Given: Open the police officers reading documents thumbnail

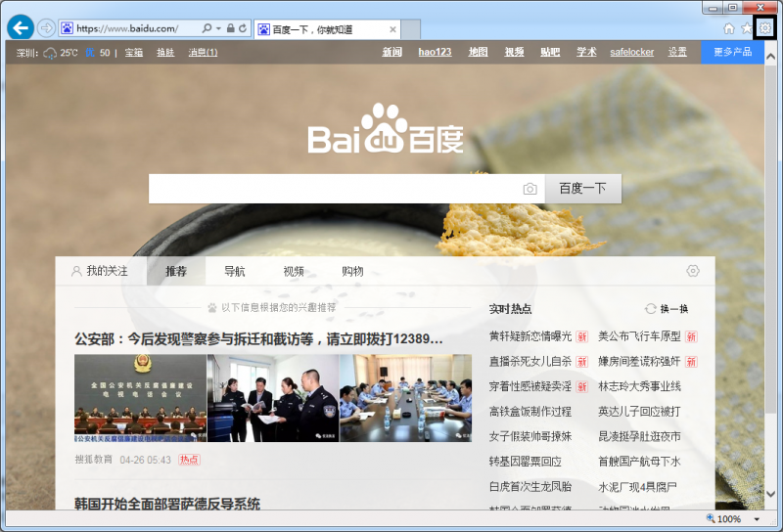Looking at the screenshot, I should coord(273,398).
